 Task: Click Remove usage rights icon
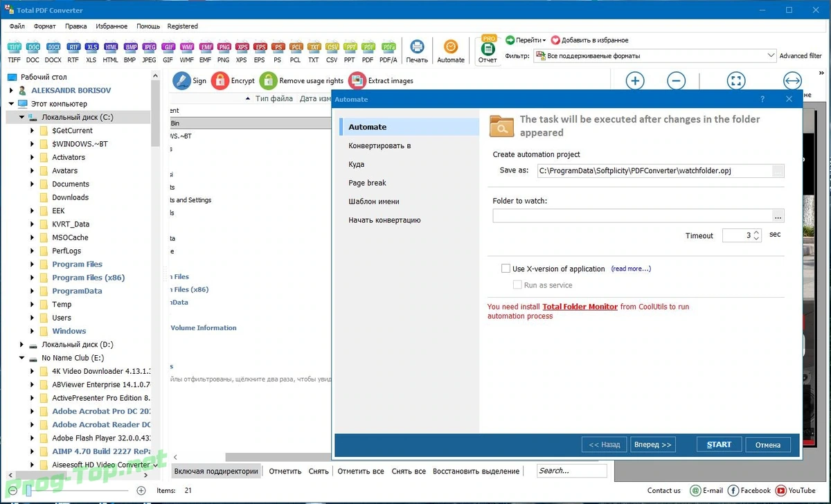point(268,80)
